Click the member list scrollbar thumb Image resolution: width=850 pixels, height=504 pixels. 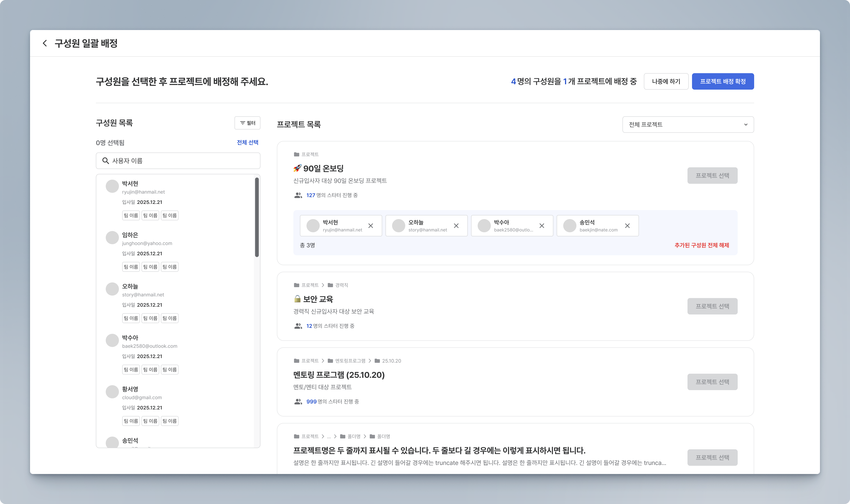[257, 217]
